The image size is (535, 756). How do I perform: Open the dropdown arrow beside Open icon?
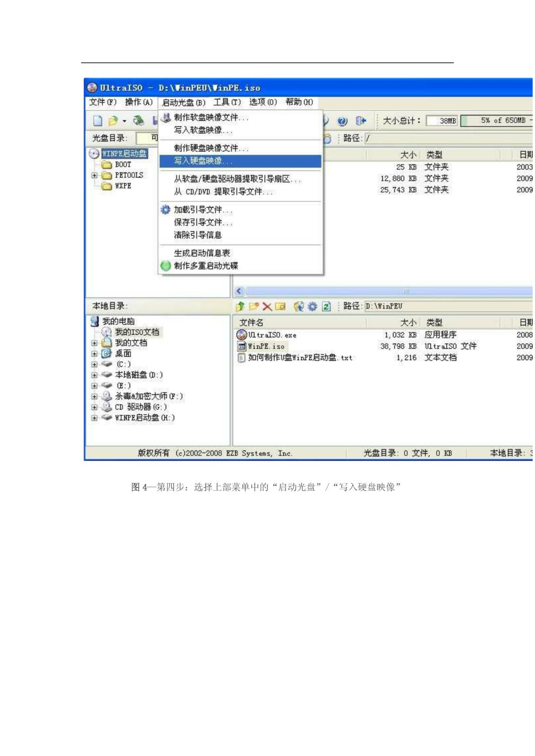point(125,122)
